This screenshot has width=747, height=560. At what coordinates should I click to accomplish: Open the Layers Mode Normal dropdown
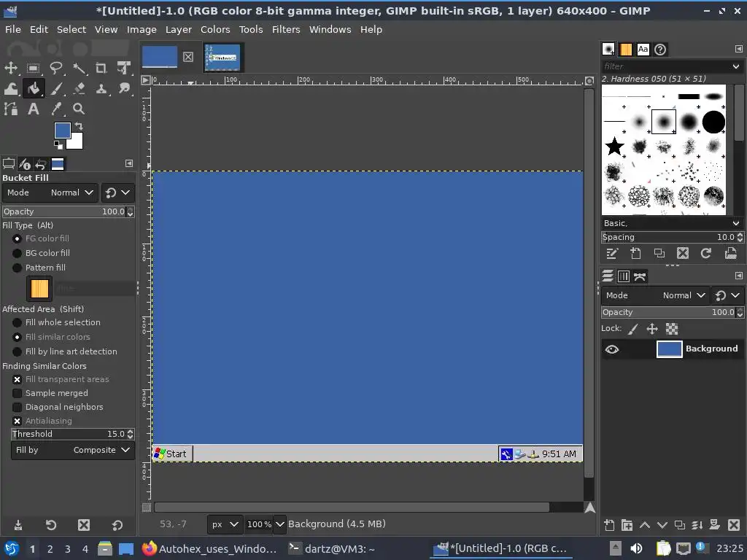(x=656, y=296)
